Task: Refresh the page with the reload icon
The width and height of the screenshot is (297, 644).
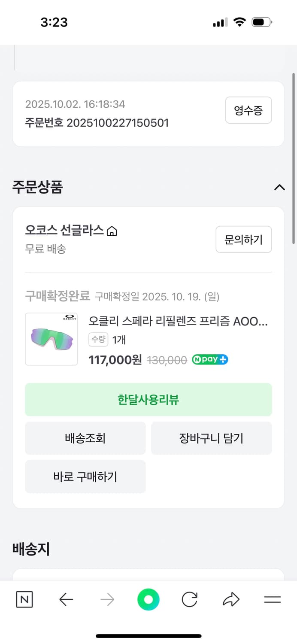Action: 189,600
